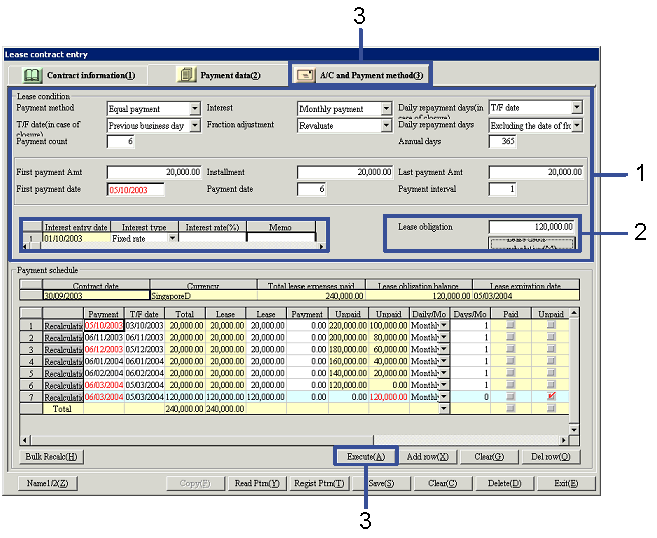Expand the Daily repayment days T/F date dropdown
This screenshot has width=657, height=538.
tap(577, 108)
